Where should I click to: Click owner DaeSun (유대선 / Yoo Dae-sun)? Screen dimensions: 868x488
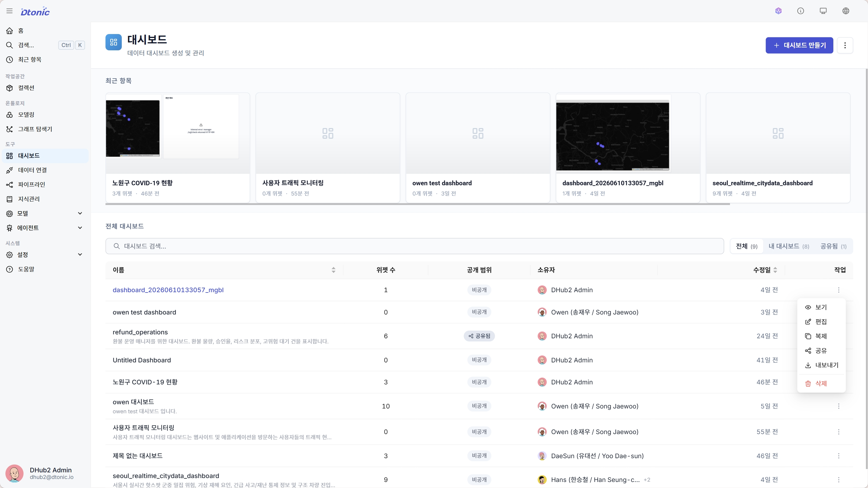click(x=597, y=456)
